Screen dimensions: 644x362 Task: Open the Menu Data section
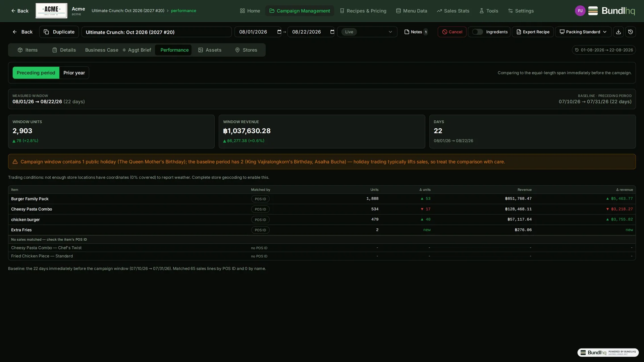tap(412, 11)
